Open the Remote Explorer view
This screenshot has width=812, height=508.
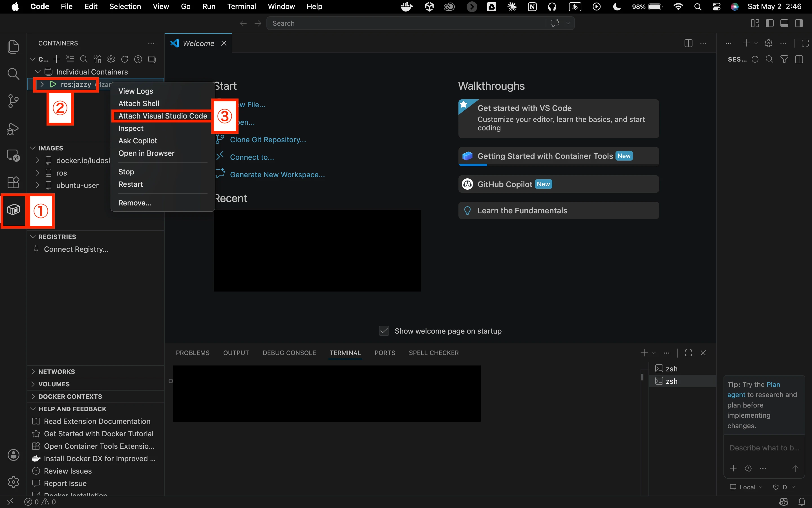pyautogui.click(x=13, y=156)
